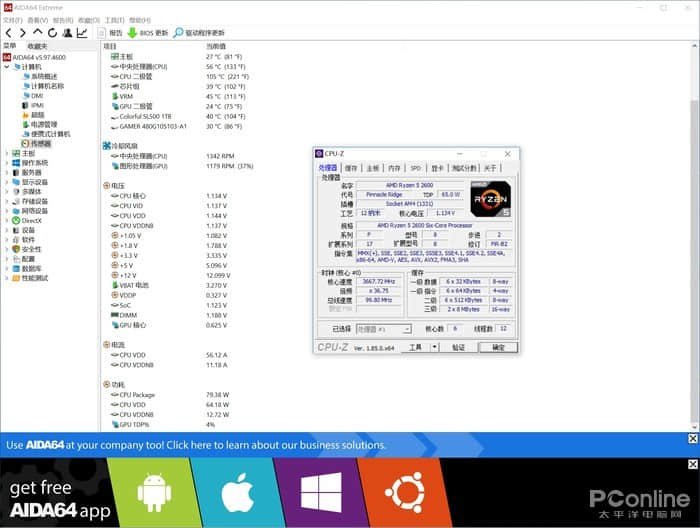Click the 冷却风扇 fan icon in sensor list

point(107,146)
